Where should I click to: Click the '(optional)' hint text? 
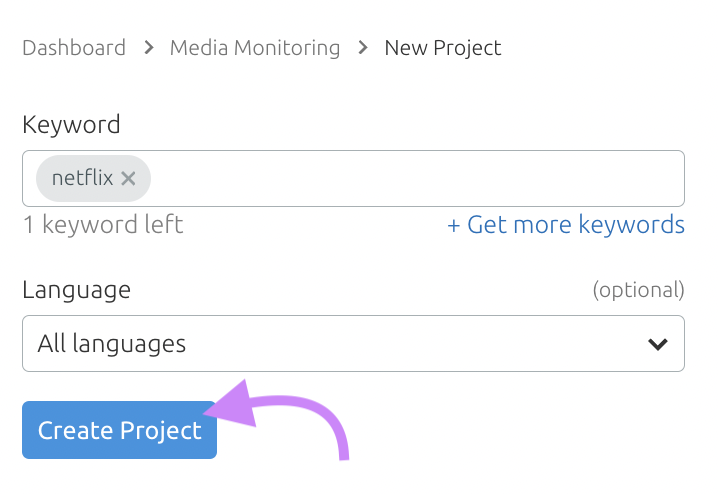pos(638,290)
